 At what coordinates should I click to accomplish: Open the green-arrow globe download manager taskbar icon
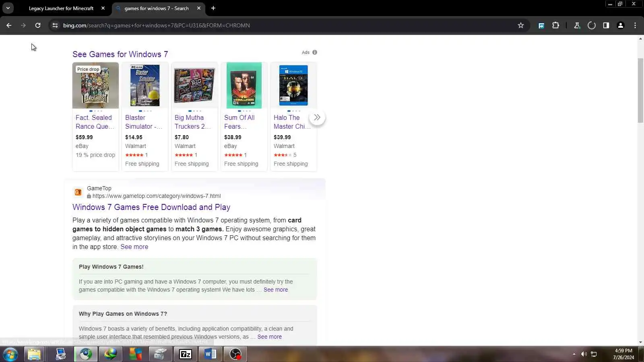coord(110,354)
